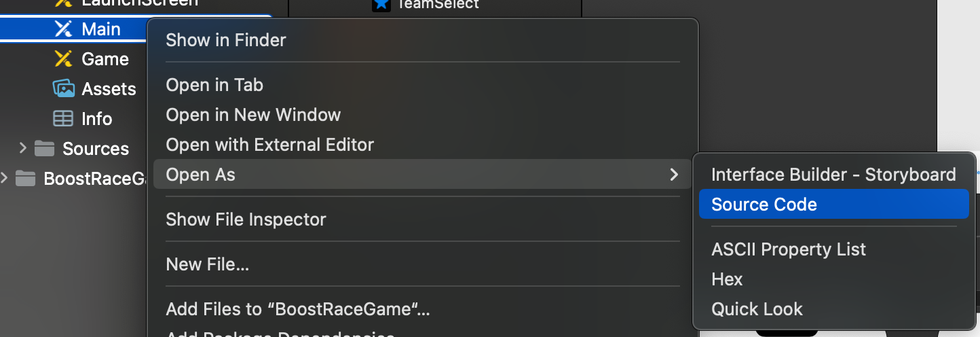980x337 pixels.
Task: Expand the Sources folder disclosure arrow
Action: 23,148
